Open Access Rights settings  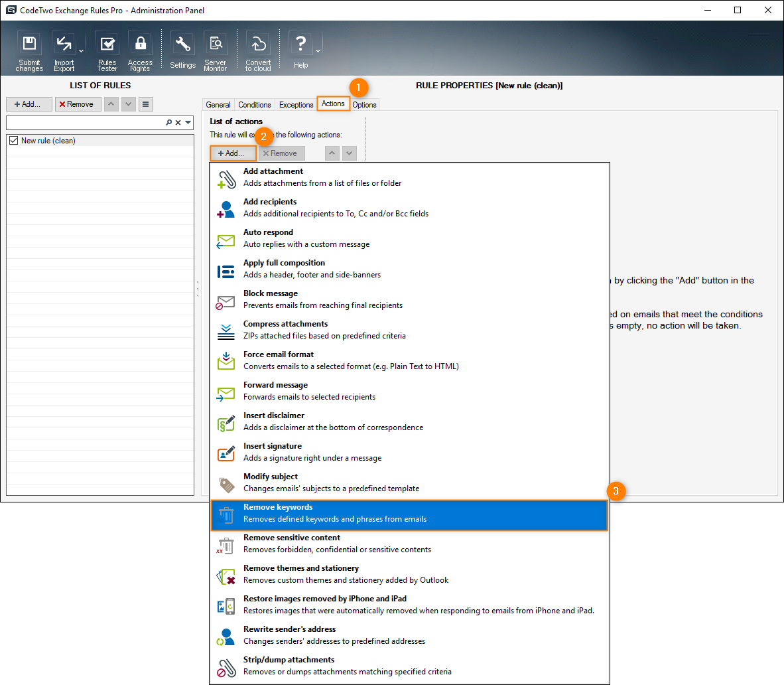(141, 52)
